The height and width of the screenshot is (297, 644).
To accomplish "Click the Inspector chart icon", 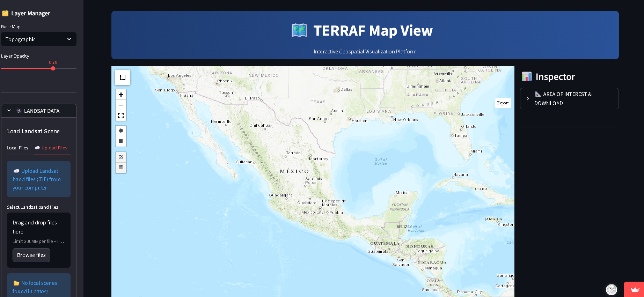I will pos(527,76).
